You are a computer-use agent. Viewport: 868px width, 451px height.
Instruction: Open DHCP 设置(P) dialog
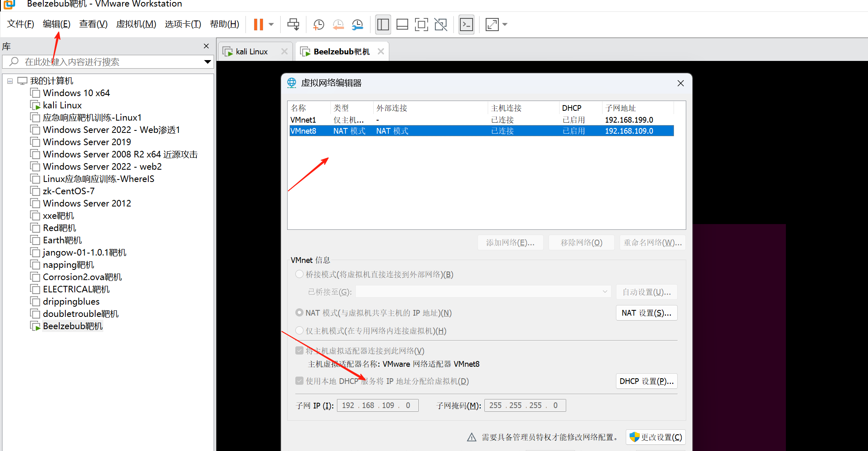point(647,381)
